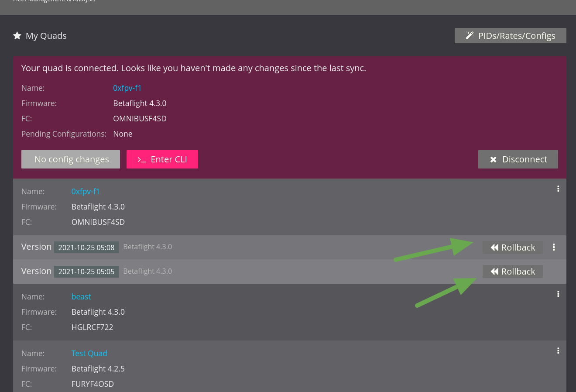Rollback to the 2021-10-25 05:05 version
The height and width of the screenshot is (392, 576).
[x=512, y=272]
